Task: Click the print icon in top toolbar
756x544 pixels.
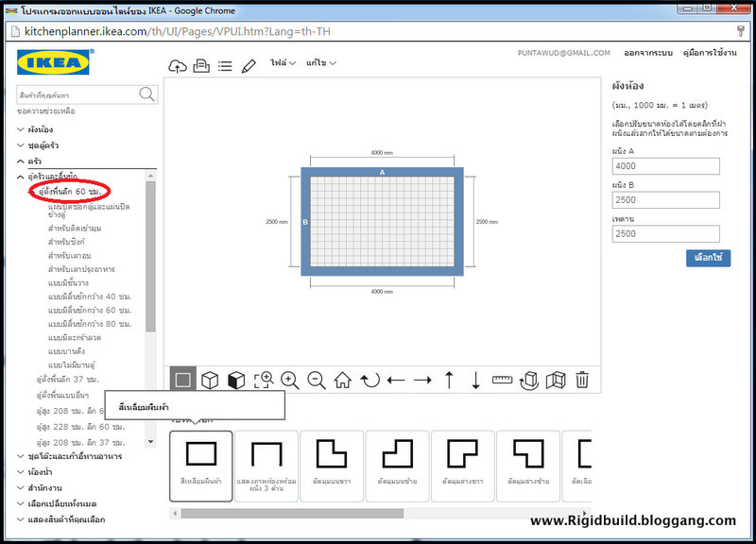Action: [201, 65]
